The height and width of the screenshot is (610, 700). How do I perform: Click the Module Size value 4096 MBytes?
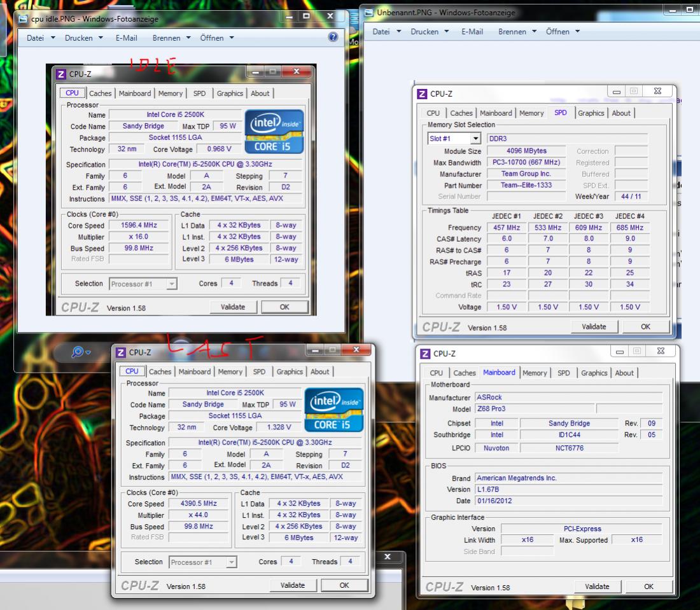pos(526,151)
